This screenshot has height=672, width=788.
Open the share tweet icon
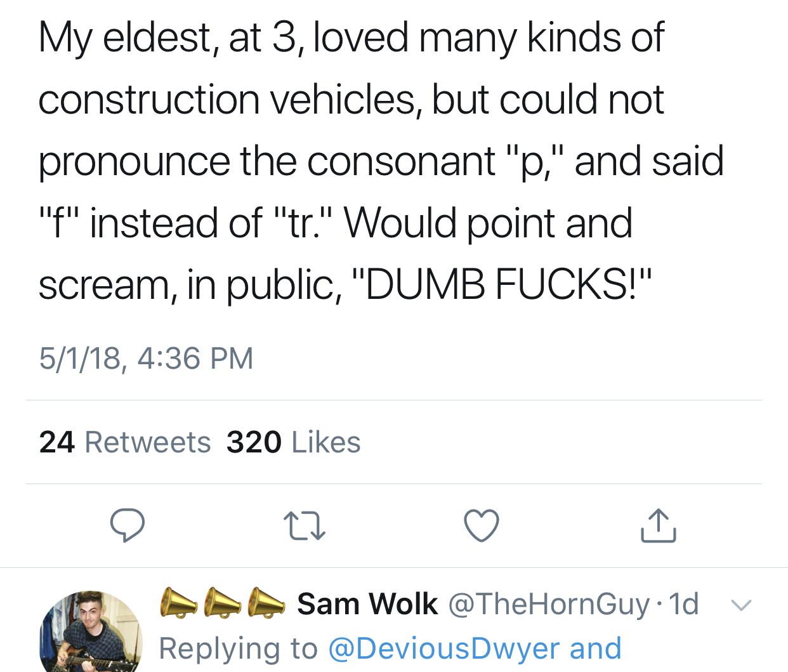coord(659,525)
